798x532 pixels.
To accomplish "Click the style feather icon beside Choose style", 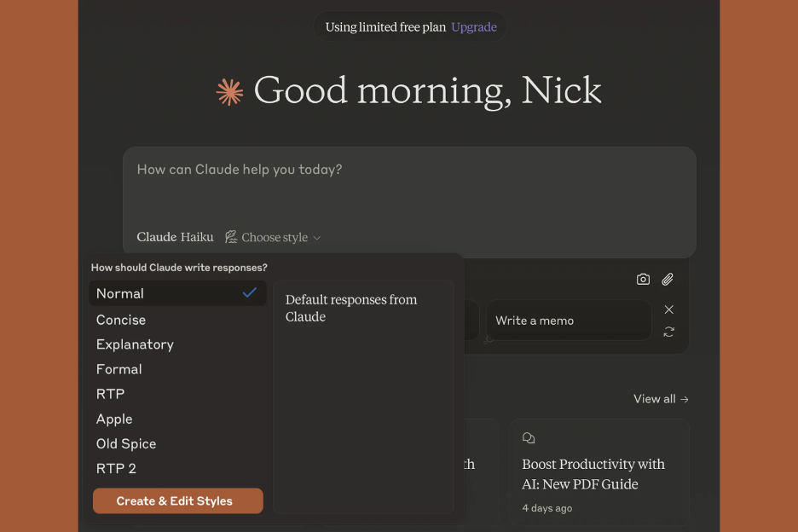I will pyautogui.click(x=231, y=237).
